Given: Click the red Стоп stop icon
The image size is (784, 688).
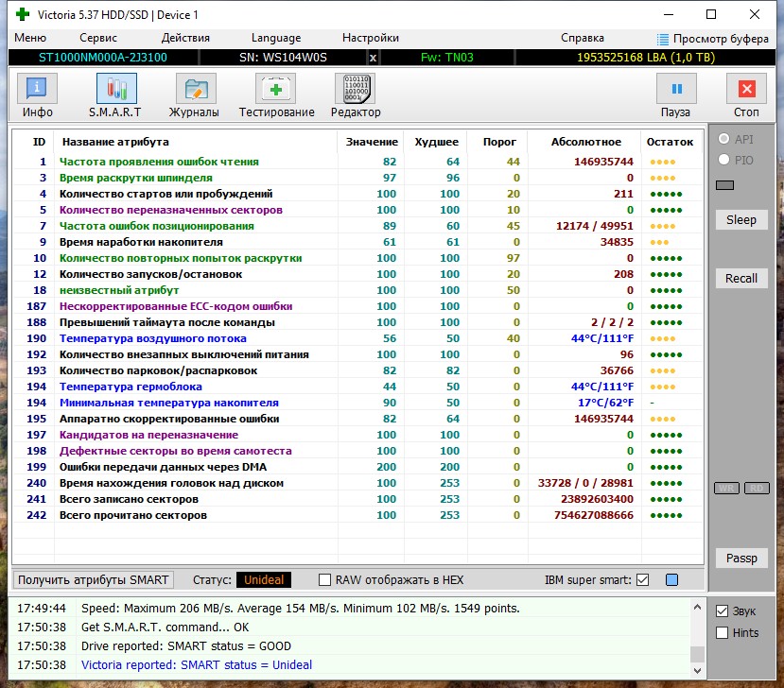Looking at the screenshot, I should [746, 89].
